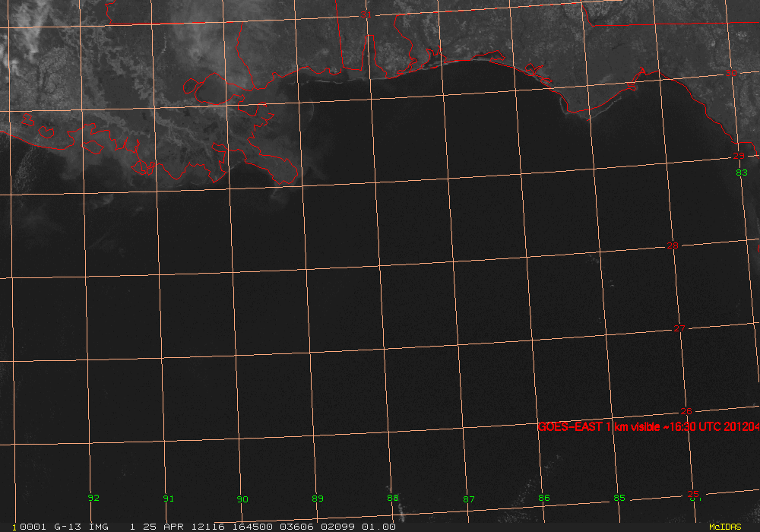Click the 02099 value in status line
Screen dimensions: 760x532
(x=338, y=527)
